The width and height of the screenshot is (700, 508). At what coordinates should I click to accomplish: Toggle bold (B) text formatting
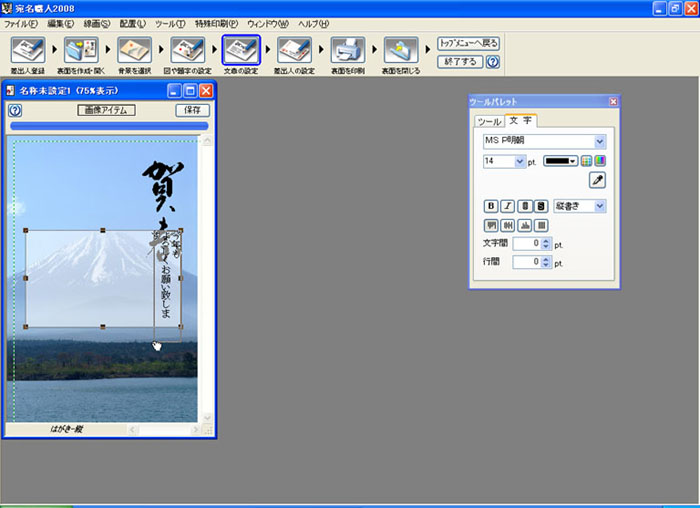click(490, 206)
